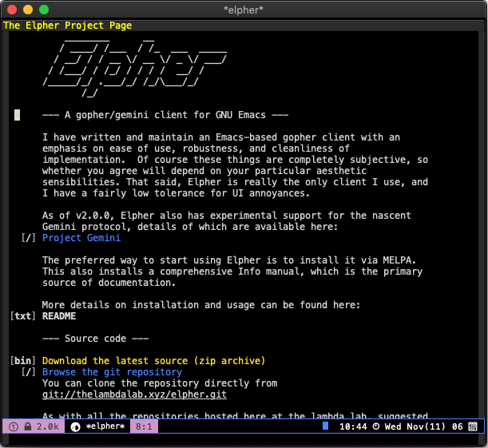Click the half-circle icon before buffer name
This screenshot has height=448, width=488.
pos(76,426)
